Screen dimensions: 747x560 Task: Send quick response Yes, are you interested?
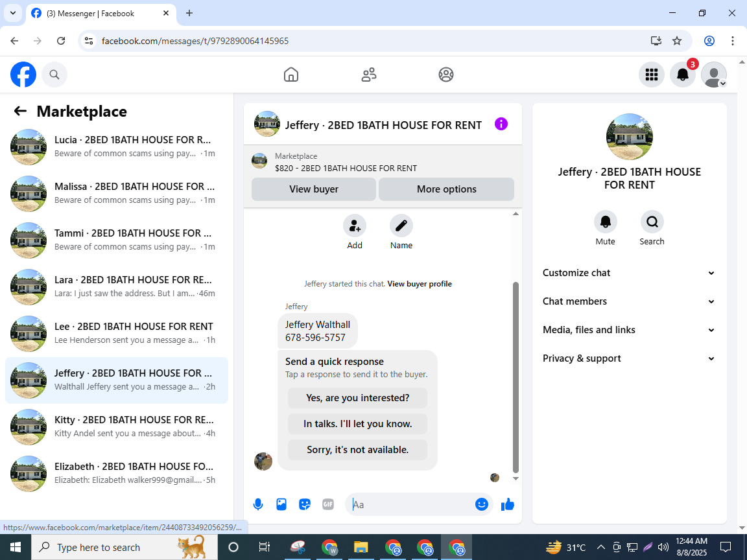[x=357, y=398]
